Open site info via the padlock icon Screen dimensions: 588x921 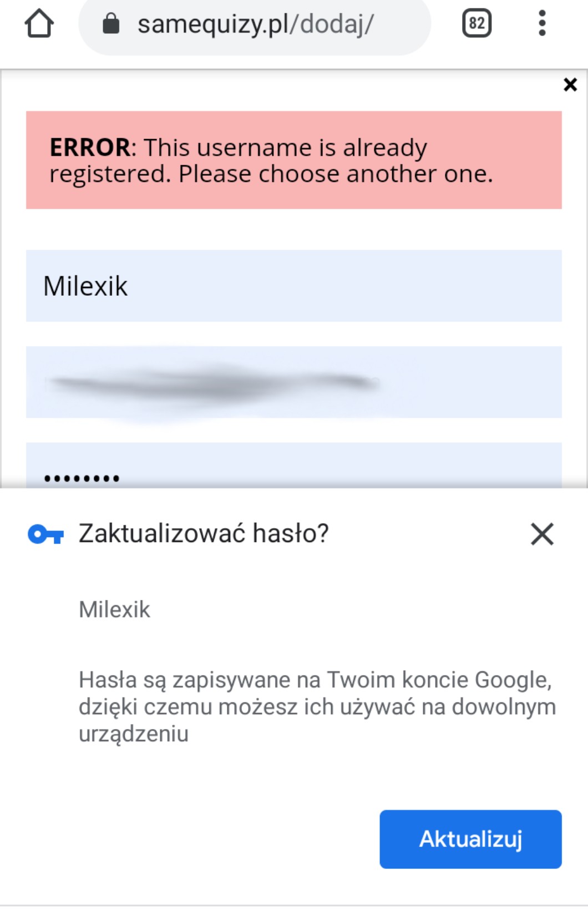[x=111, y=24]
